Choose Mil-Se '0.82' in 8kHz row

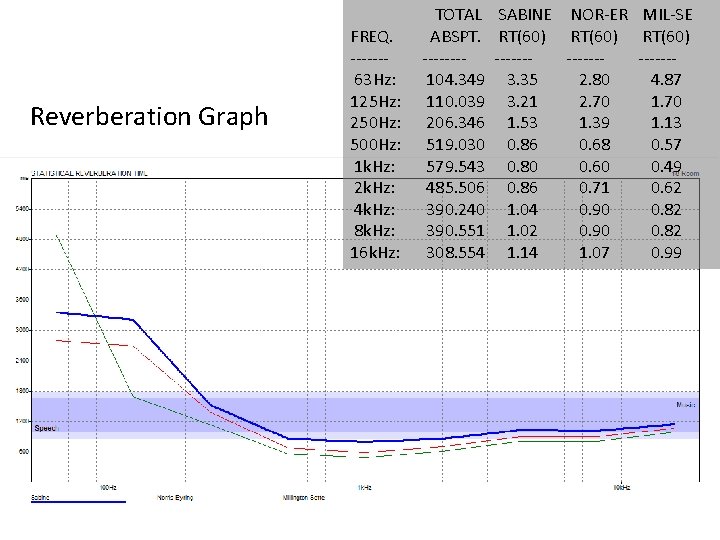(666, 231)
